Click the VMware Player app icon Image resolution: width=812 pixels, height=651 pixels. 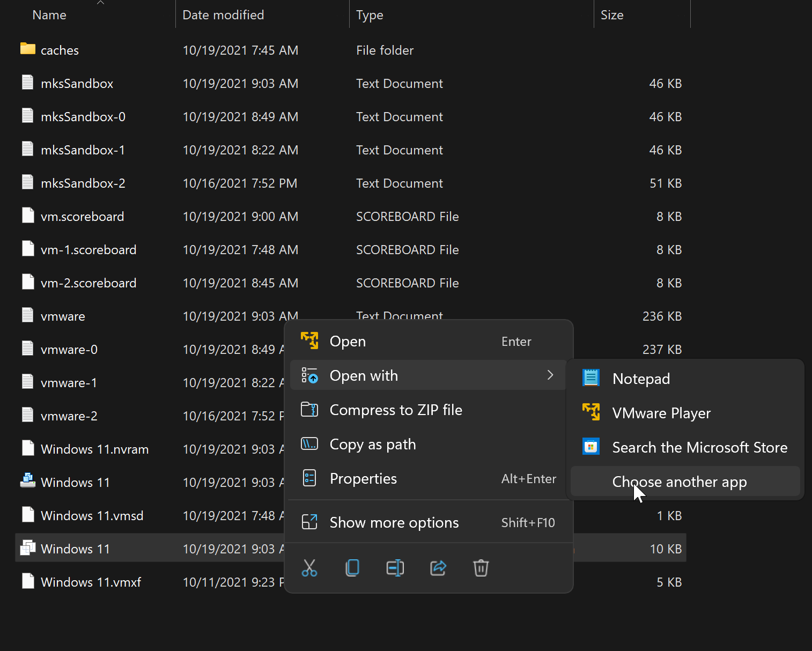tap(591, 412)
